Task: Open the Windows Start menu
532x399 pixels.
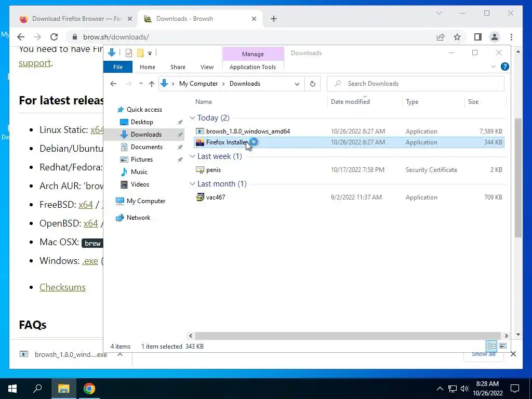Action: 12,389
